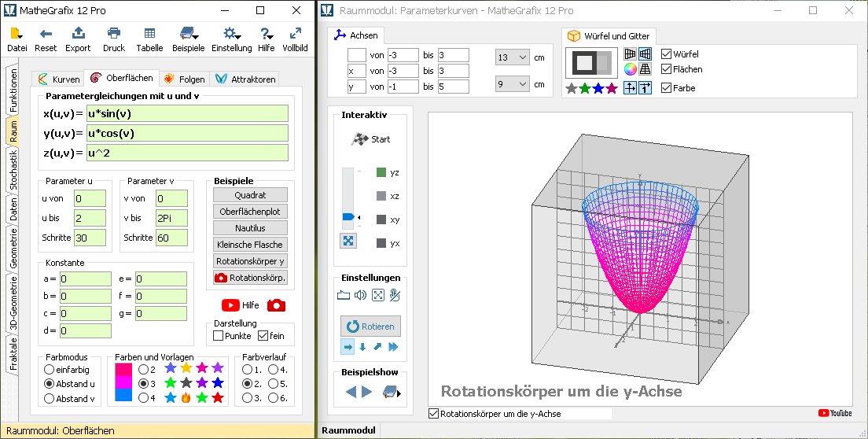Click the x(u,v) equation input field
The width and height of the screenshot is (868, 439).
pyautogui.click(x=188, y=113)
